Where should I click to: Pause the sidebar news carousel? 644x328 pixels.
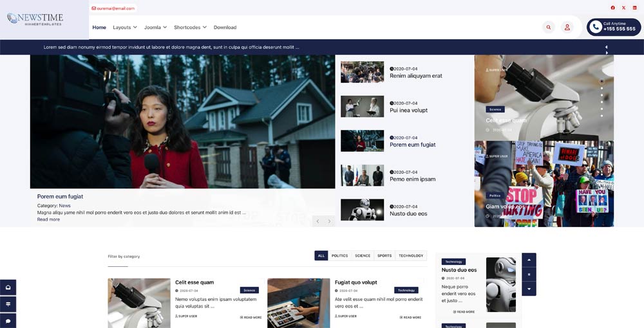(x=529, y=274)
